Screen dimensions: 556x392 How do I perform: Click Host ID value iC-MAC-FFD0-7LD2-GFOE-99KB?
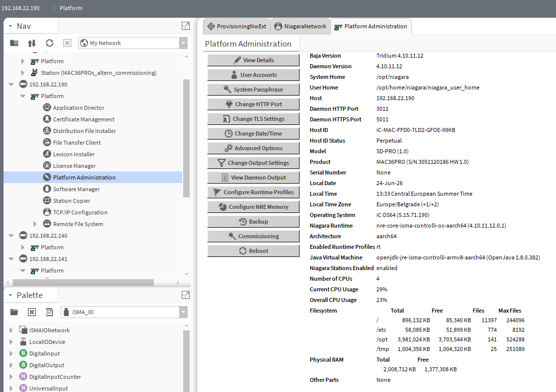pyautogui.click(x=415, y=130)
